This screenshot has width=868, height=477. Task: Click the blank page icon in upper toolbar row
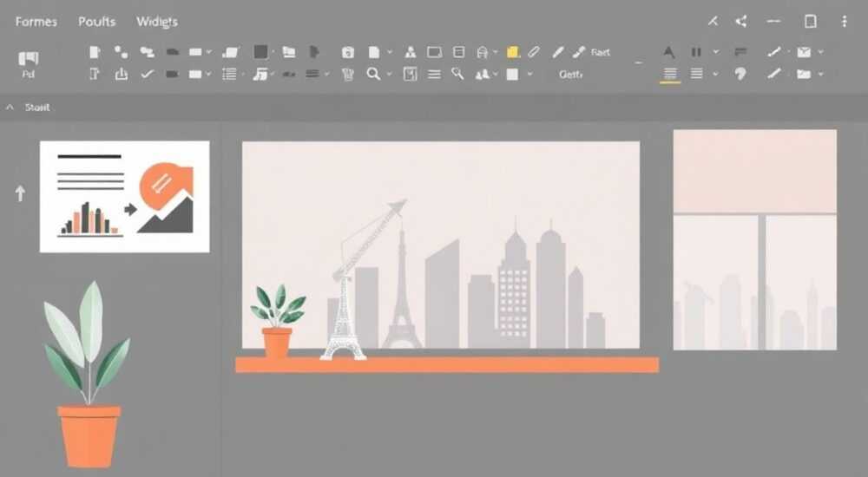[95, 52]
